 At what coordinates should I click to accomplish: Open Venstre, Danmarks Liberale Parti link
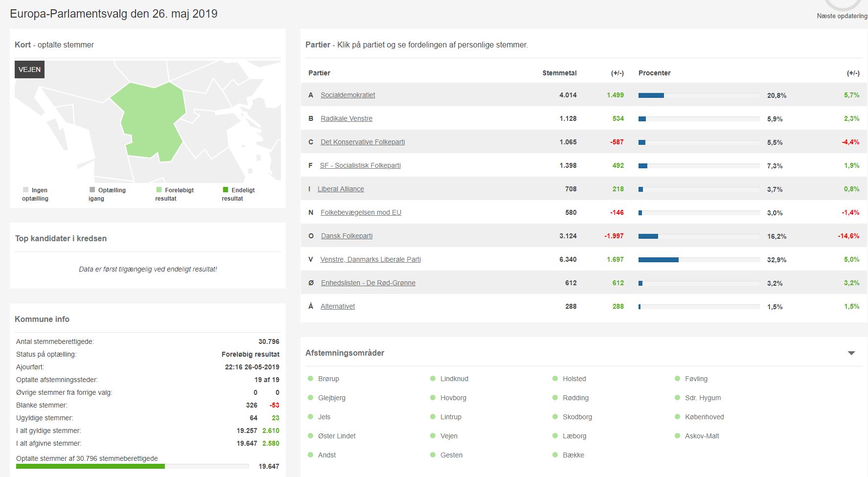tap(370, 259)
